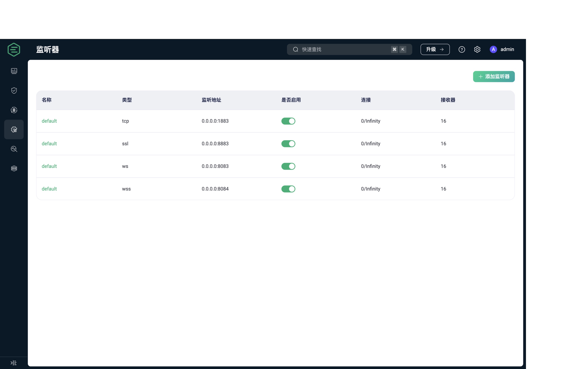588x369 pixels.
Task: Focus the 快速查找 search field
Action: point(349,50)
